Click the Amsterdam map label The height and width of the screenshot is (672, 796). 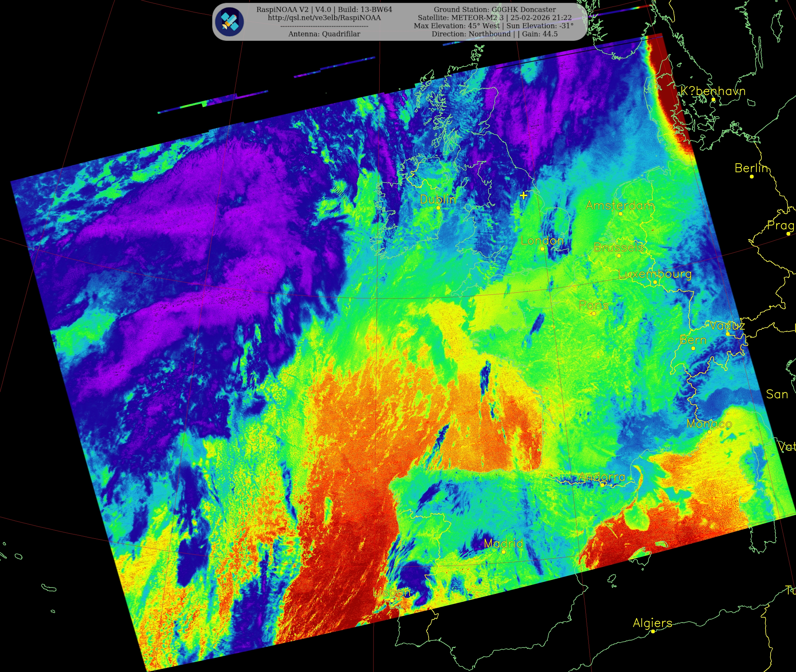(620, 205)
